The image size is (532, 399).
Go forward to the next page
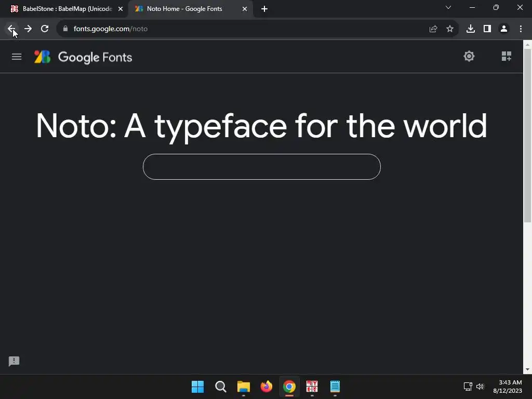click(x=28, y=29)
